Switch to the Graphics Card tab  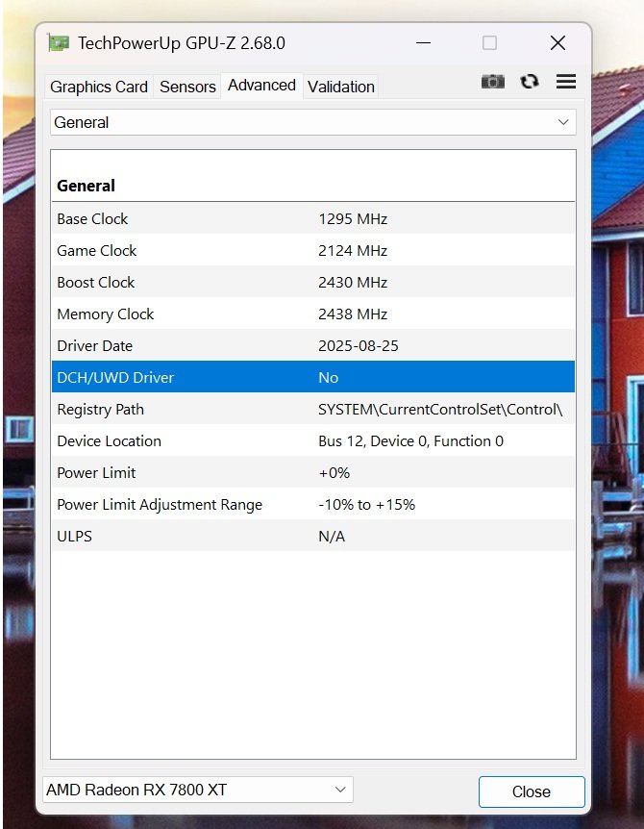coord(99,87)
